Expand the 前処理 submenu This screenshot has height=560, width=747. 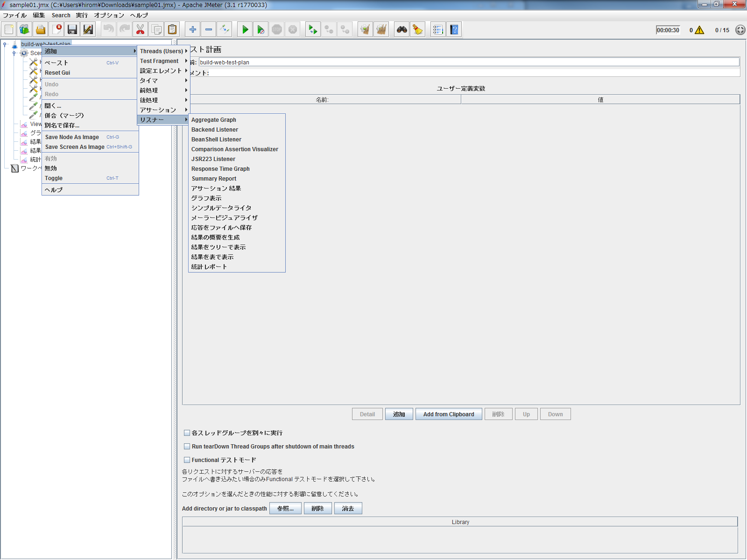[163, 91]
